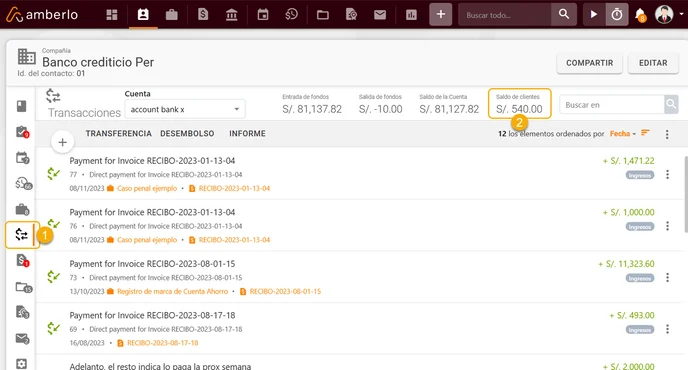Select the INFORME tab

point(247,133)
